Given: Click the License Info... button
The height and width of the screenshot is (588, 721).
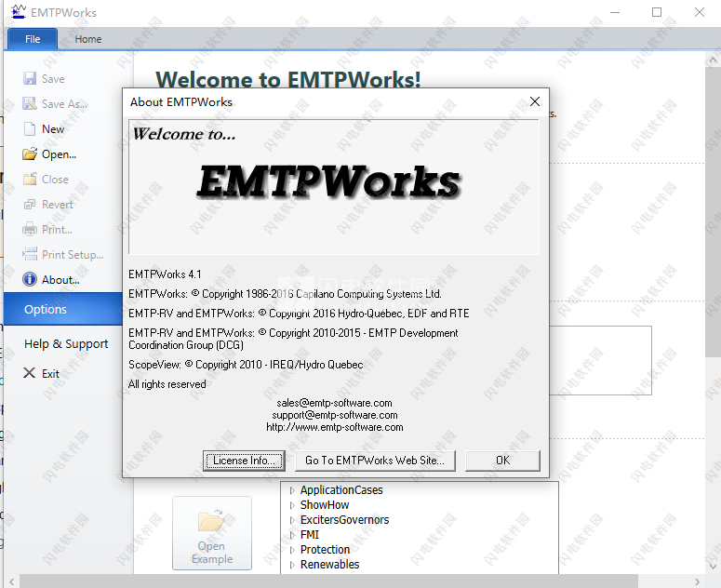Looking at the screenshot, I should click(x=244, y=461).
